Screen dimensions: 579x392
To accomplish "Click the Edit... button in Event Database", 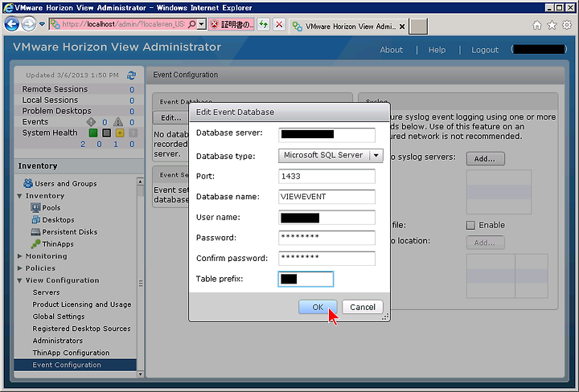I will (171, 117).
